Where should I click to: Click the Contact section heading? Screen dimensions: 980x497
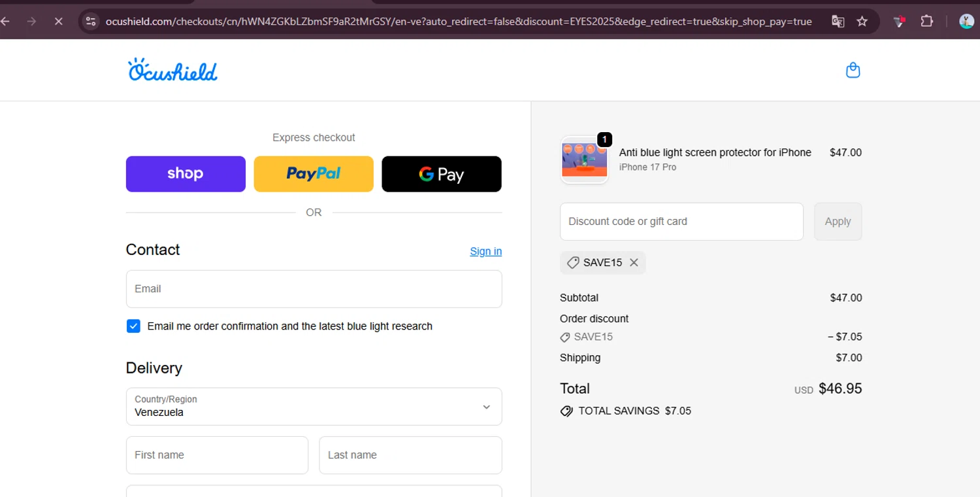(153, 250)
